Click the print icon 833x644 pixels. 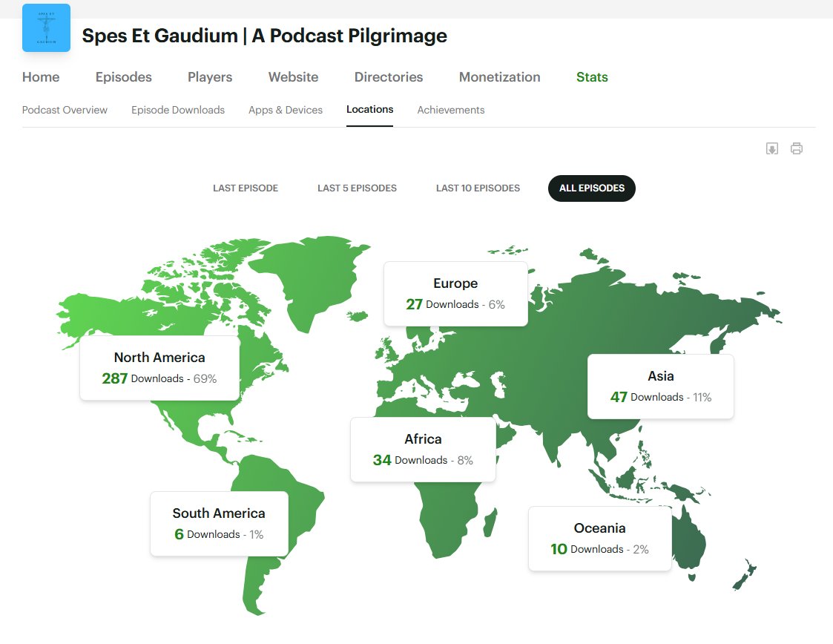(797, 149)
